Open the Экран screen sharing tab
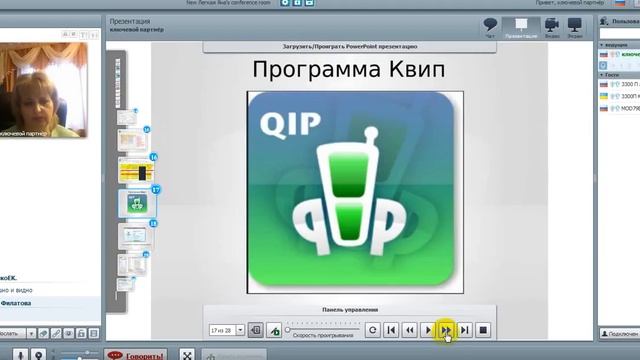This screenshot has width=640, height=360. coord(575,27)
